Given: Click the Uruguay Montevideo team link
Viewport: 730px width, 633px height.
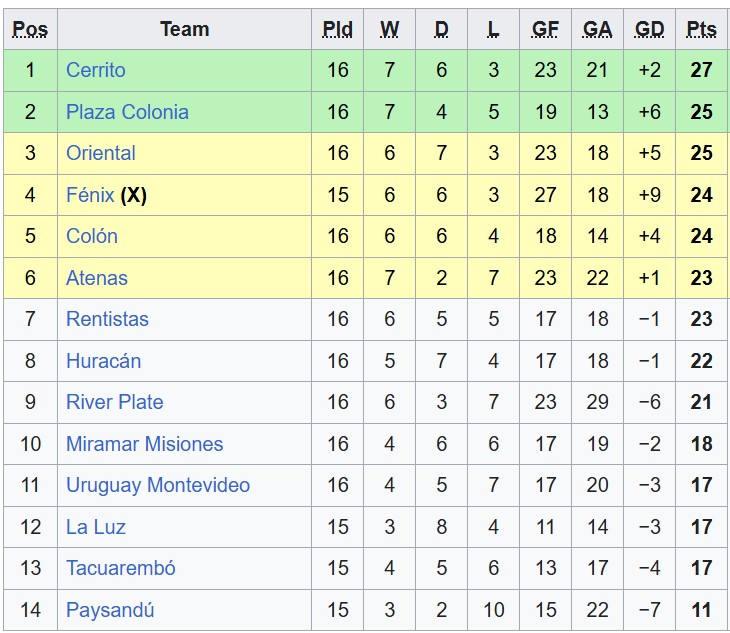Looking at the screenshot, I should click(x=158, y=485).
